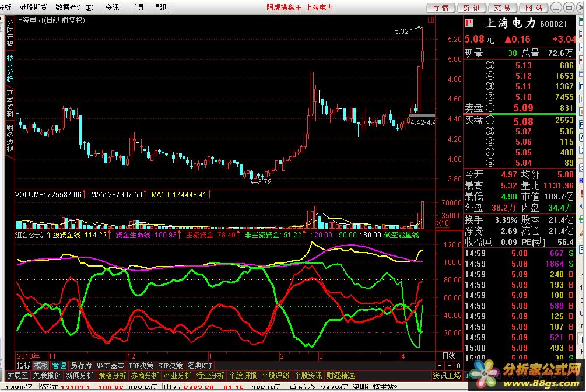Open the 个股资讯 tab
The width and height of the screenshot is (586, 392).
coord(308,376)
